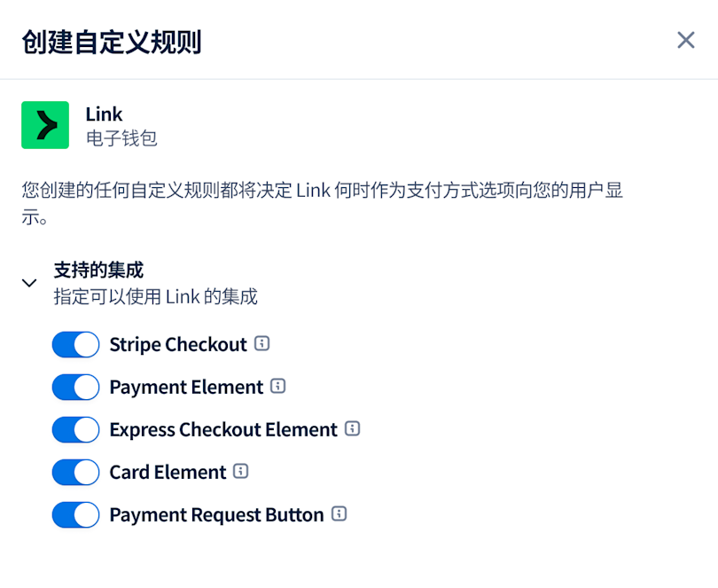Collapse the 支持的集成 section chevron
The height and width of the screenshot is (588, 718).
click(29, 282)
